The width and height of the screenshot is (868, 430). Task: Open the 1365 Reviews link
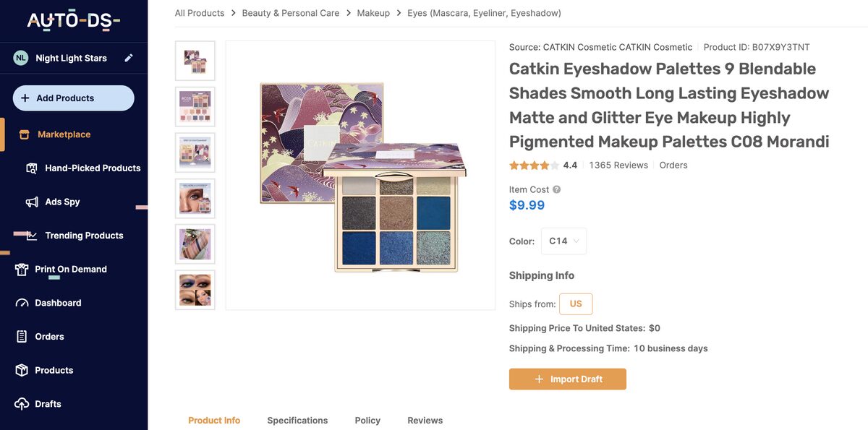(619, 164)
